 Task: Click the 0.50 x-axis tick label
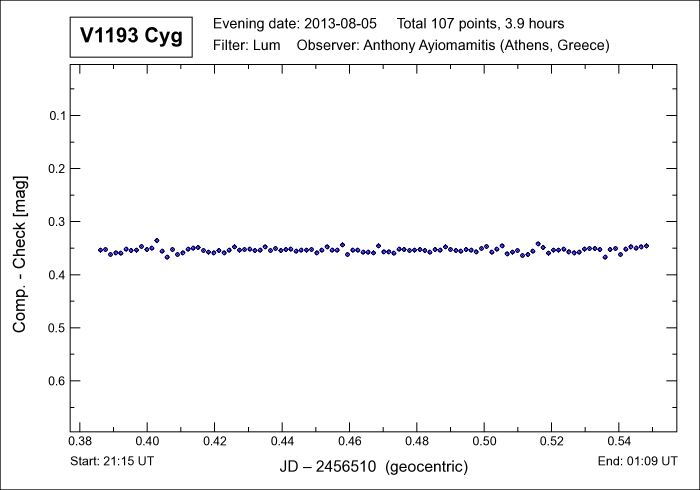(484, 440)
